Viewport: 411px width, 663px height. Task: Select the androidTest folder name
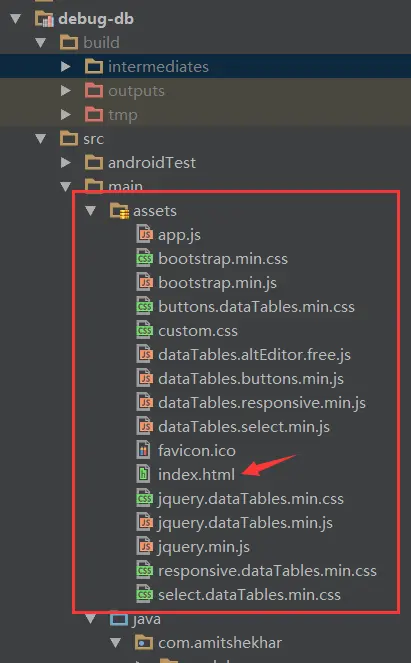tap(152, 163)
